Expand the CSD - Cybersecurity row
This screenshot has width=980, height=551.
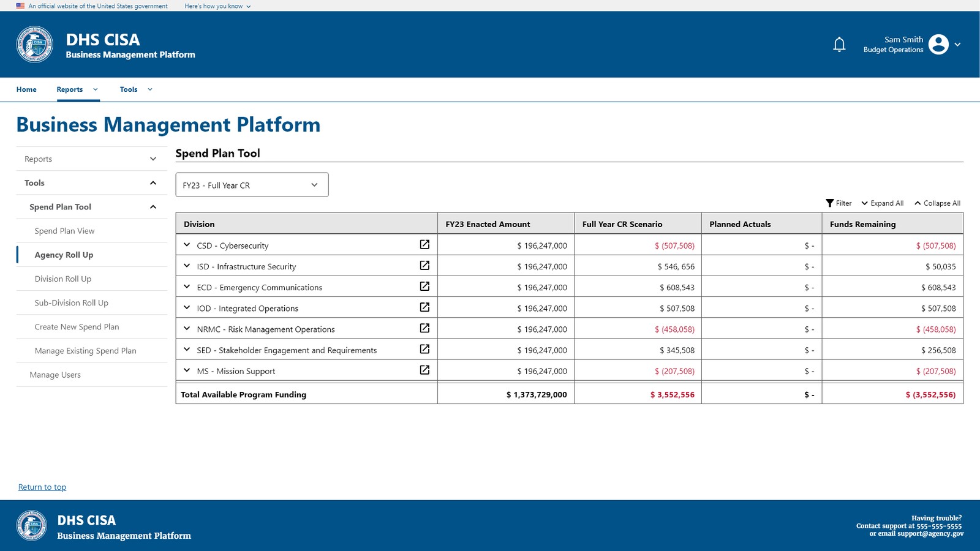(187, 245)
